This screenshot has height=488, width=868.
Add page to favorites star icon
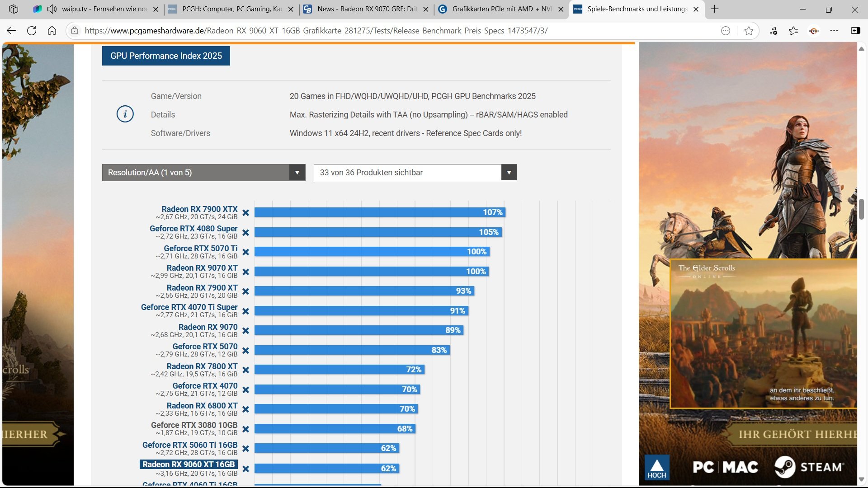coord(749,31)
